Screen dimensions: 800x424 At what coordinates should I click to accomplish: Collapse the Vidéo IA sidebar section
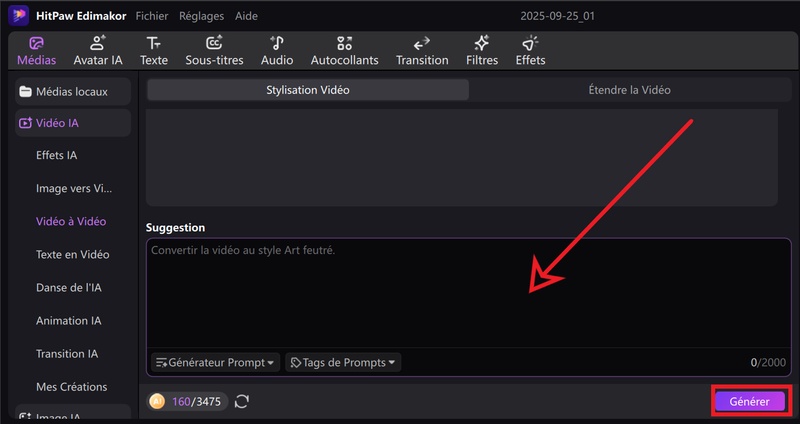point(71,123)
